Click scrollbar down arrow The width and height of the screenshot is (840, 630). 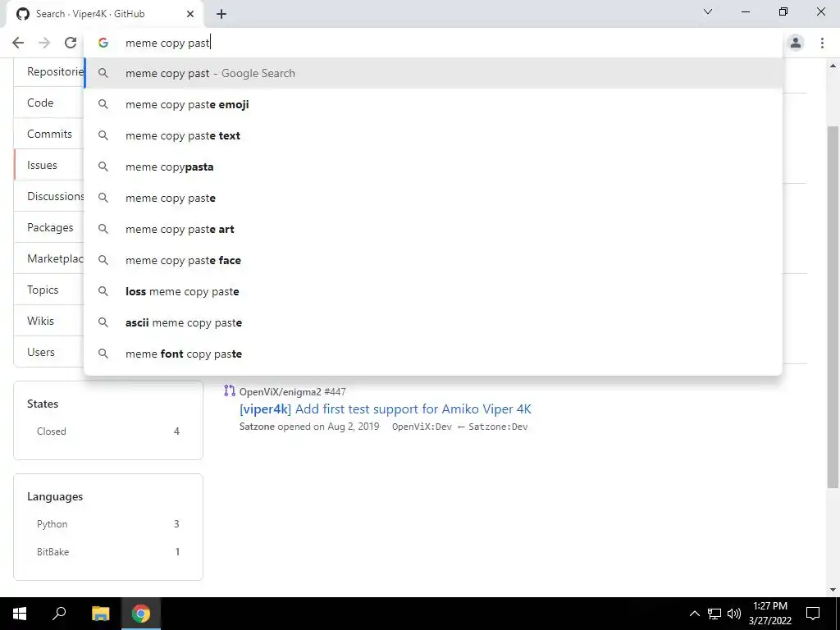tap(833, 590)
